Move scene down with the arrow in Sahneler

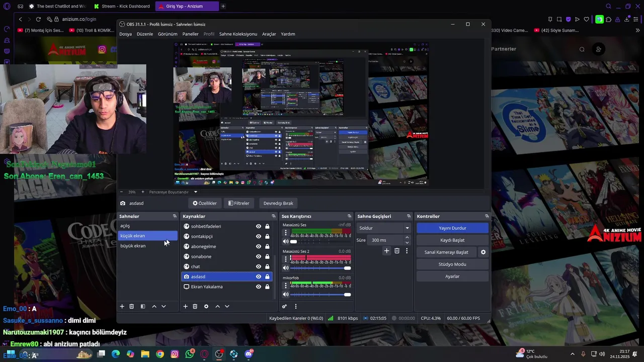pyautogui.click(x=164, y=306)
